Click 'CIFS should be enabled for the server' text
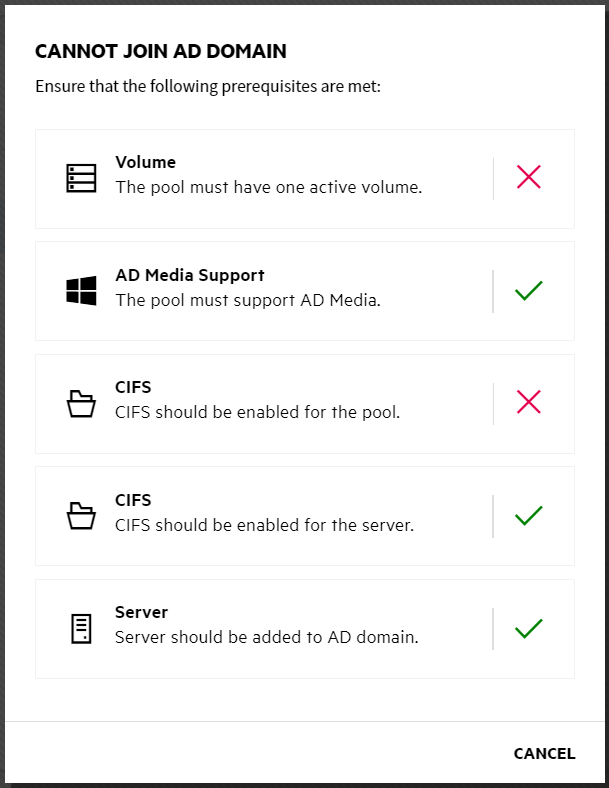The height and width of the screenshot is (788, 609). [264, 525]
